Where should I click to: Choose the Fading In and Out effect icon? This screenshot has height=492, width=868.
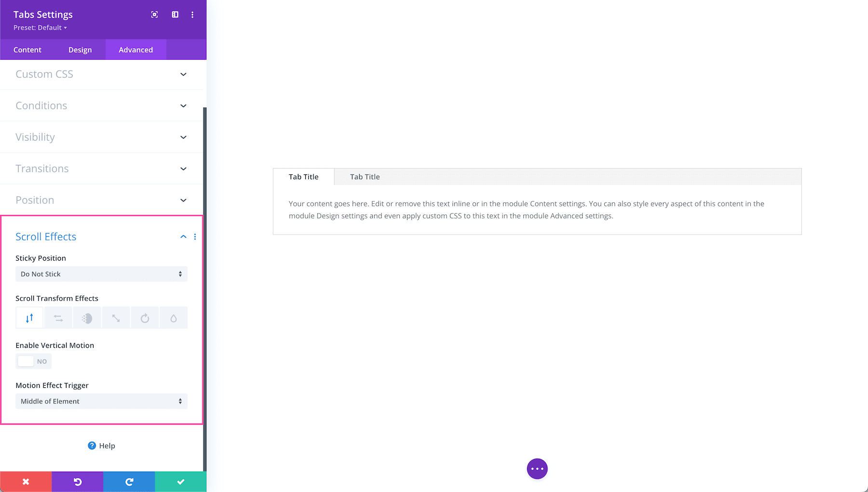(87, 318)
